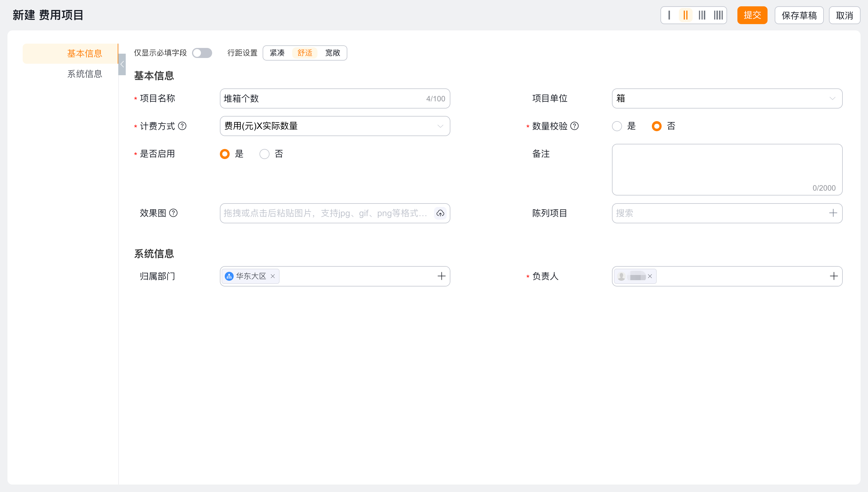
Task: Click the 效果图 image upload field
Action: 335,213
